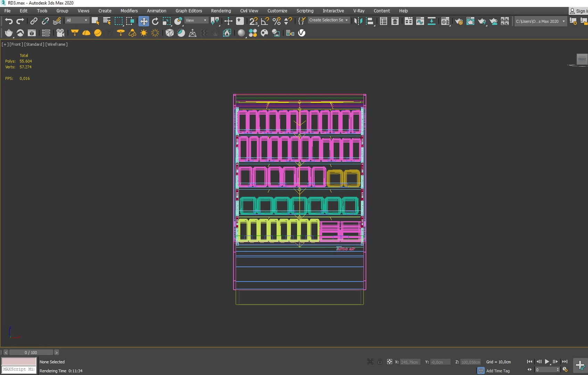Click the MAXScript Mini Listener input field
The height and width of the screenshot is (375, 588).
click(x=19, y=369)
